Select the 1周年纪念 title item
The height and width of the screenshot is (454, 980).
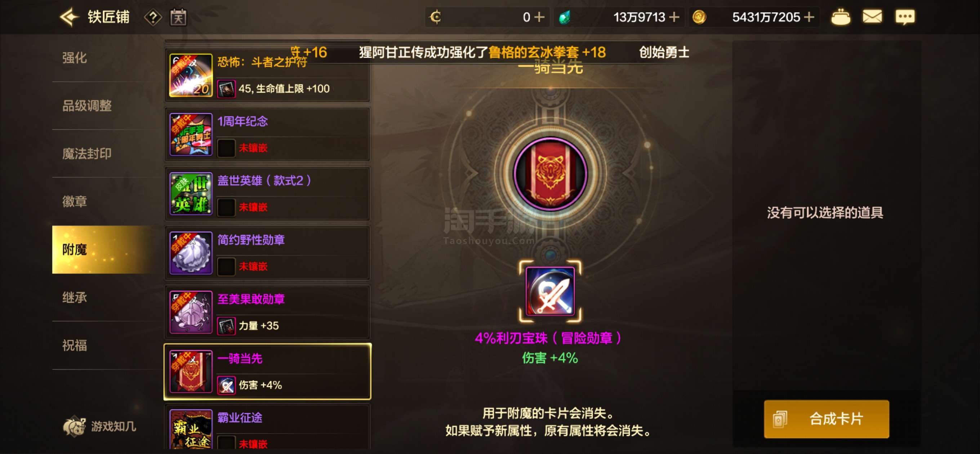267,134
